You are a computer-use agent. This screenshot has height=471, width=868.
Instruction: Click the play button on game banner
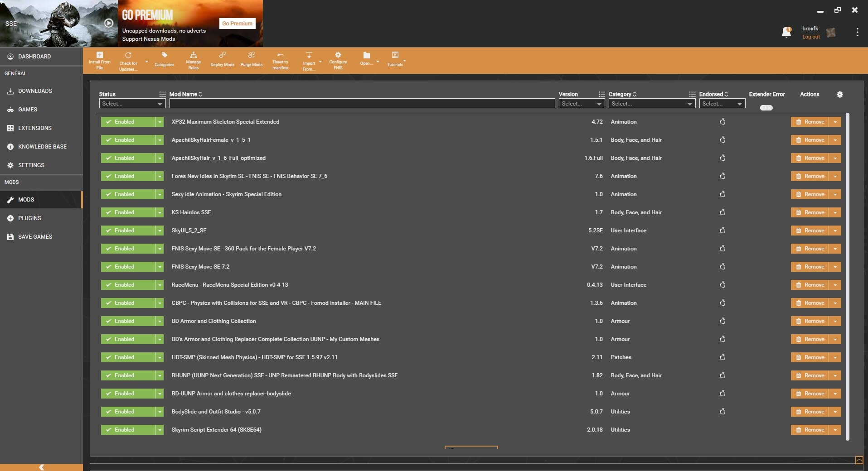(109, 23)
